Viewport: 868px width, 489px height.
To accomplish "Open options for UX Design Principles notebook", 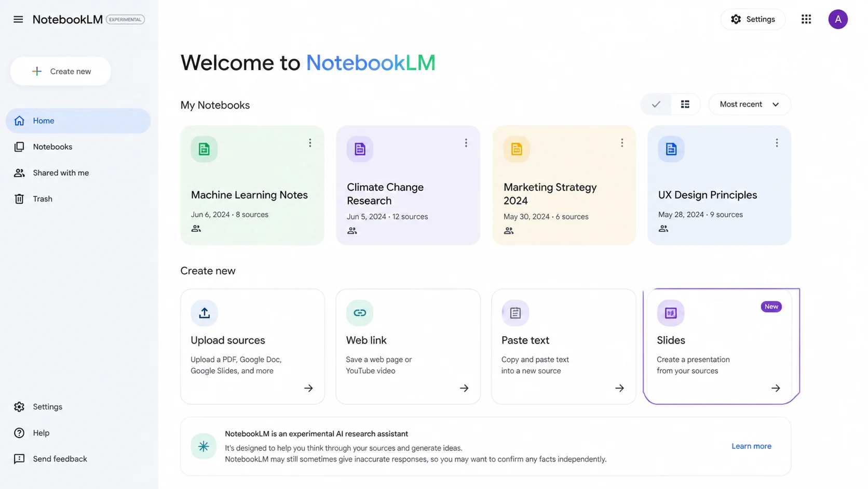I will point(777,143).
